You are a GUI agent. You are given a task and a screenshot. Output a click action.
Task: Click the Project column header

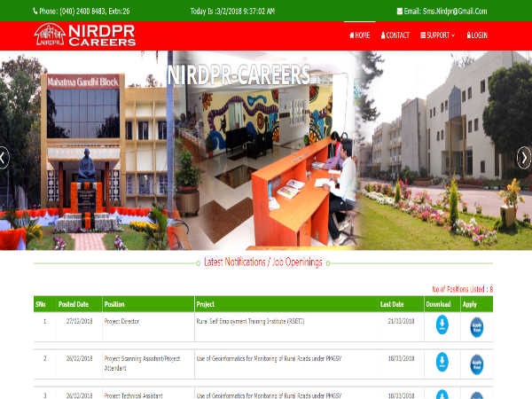pyautogui.click(x=206, y=304)
